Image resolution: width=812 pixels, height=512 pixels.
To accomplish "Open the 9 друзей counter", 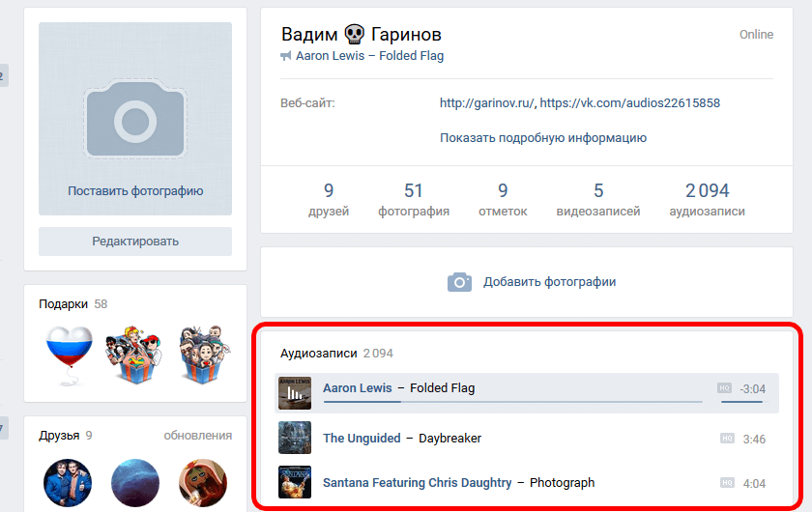I will (329, 199).
